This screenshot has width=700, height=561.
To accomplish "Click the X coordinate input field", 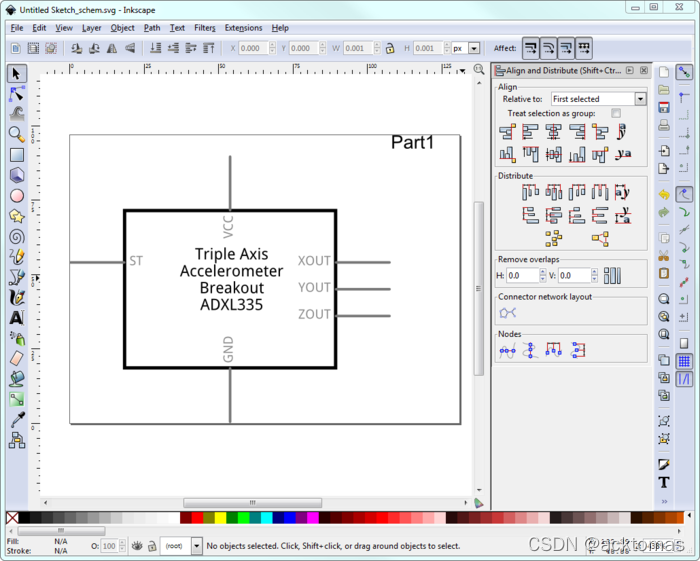I will click(x=253, y=48).
